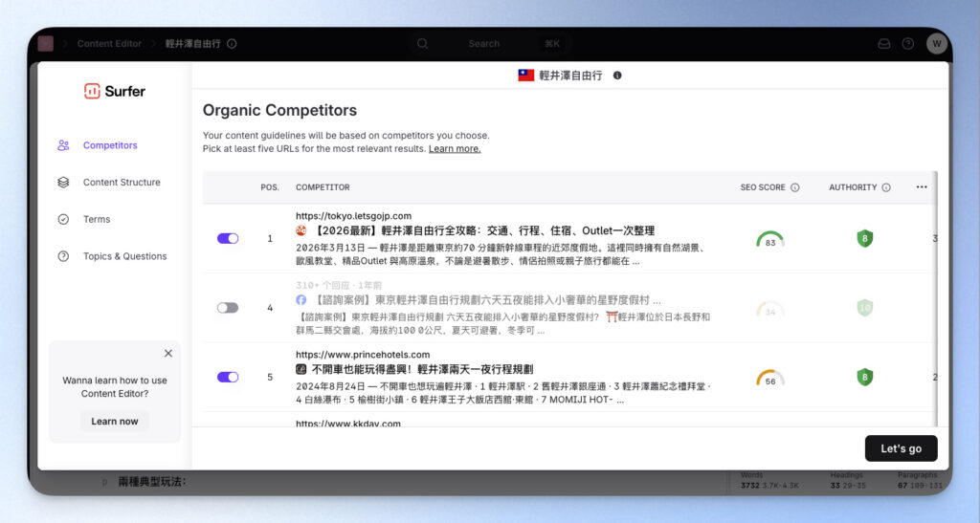Screen dimensions: 980x523
Task: Click the Competitors people icon
Action: 63,145
